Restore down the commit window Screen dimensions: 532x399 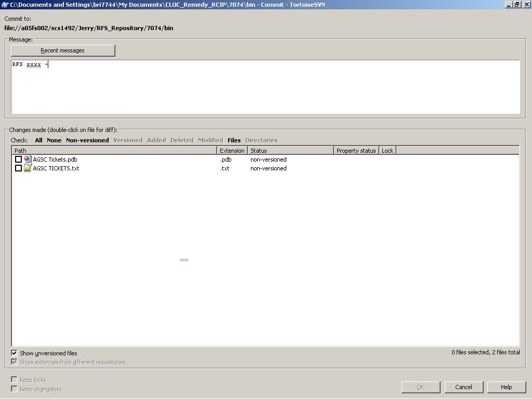(517, 4)
